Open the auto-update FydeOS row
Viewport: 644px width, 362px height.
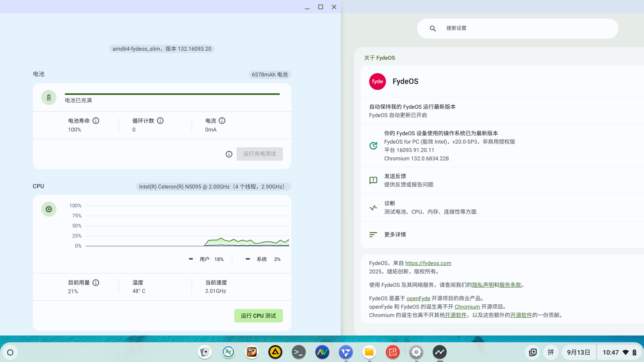502,111
